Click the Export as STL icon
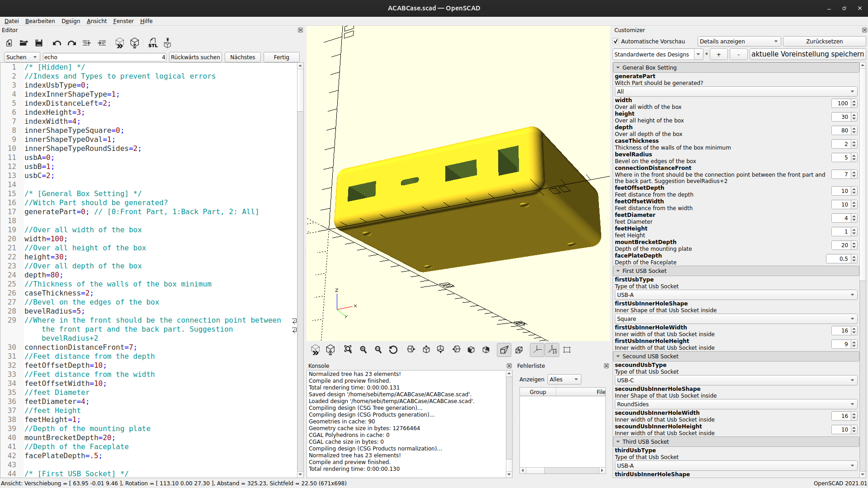 [x=153, y=43]
